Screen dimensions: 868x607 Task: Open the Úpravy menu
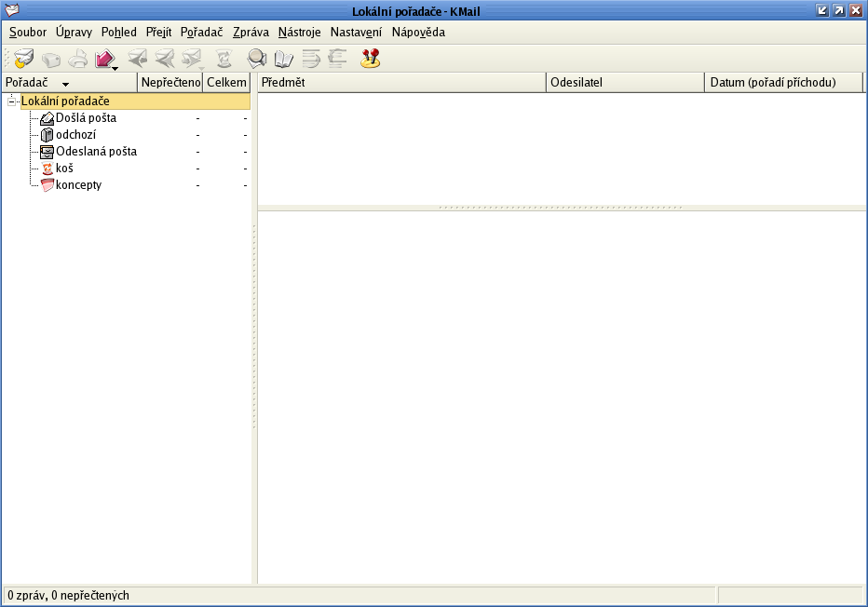pos(74,32)
